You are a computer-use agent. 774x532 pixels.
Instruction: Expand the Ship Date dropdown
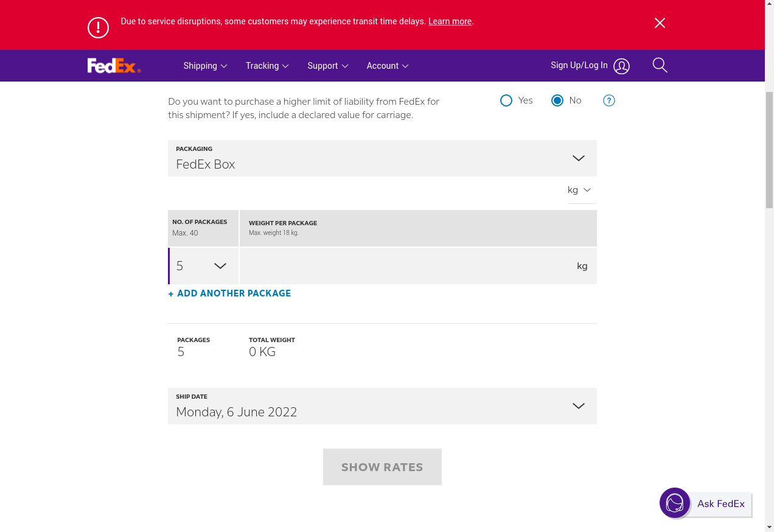[382, 406]
